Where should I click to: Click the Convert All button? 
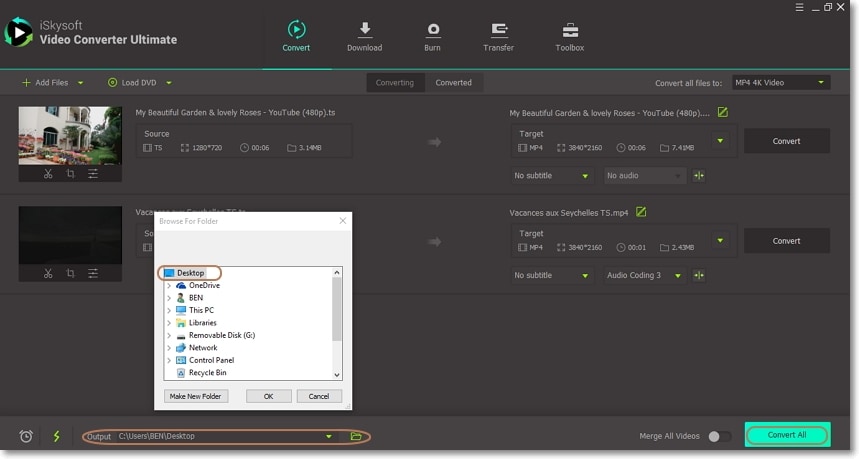[787, 435]
